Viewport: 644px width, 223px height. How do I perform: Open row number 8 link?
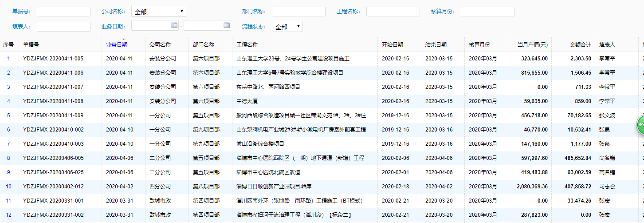(x=8, y=158)
